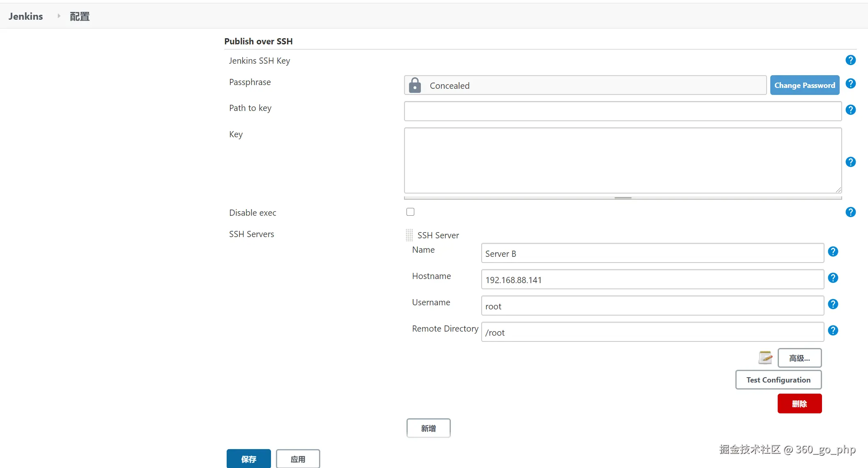
Task: Show help for Path to key
Action: 850,110
